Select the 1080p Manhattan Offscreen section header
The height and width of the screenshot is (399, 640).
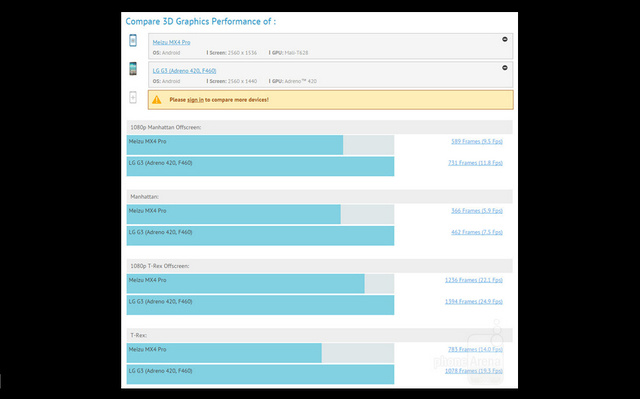pyautogui.click(x=320, y=127)
